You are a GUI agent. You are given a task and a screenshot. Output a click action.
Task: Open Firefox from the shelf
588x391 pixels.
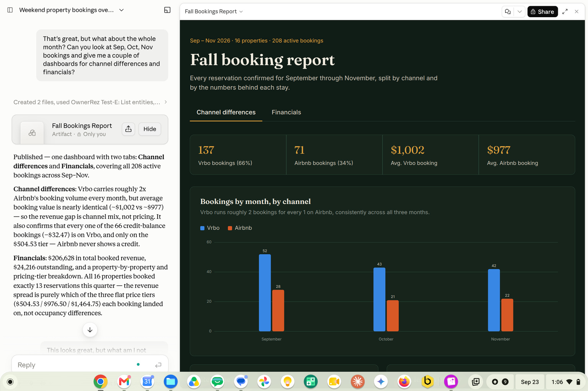(404, 381)
